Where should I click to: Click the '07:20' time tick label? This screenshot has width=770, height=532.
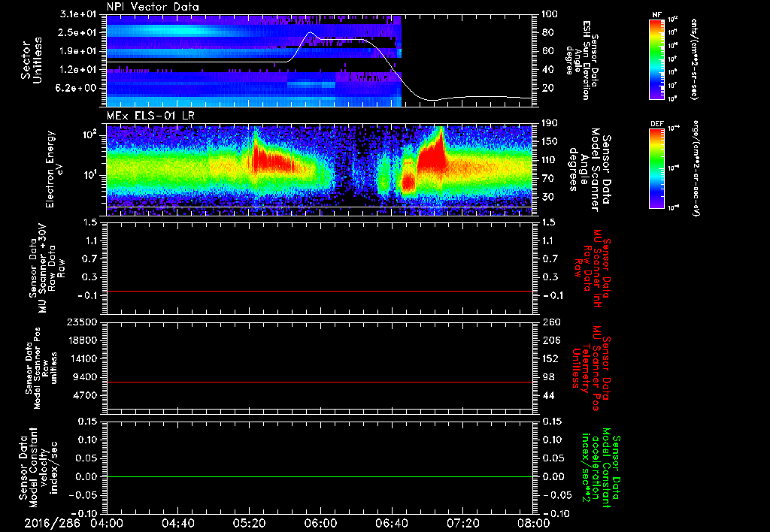[x=462, y=523]
